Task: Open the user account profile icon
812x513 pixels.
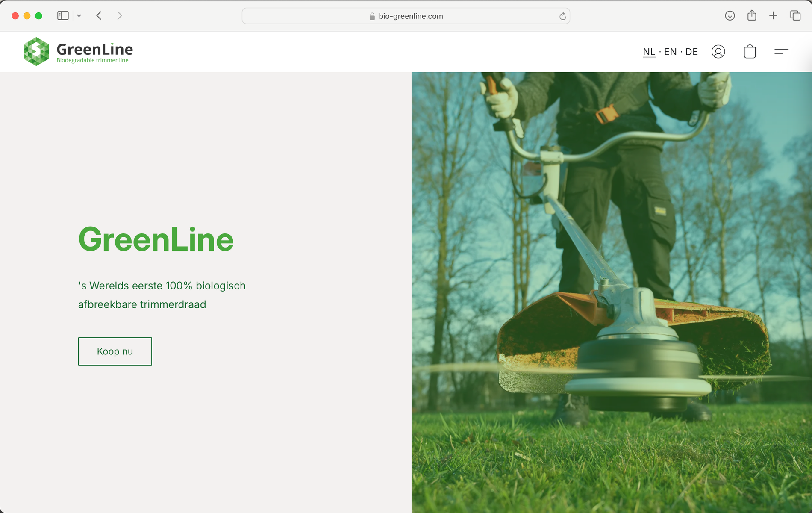Action: (718, 51)
